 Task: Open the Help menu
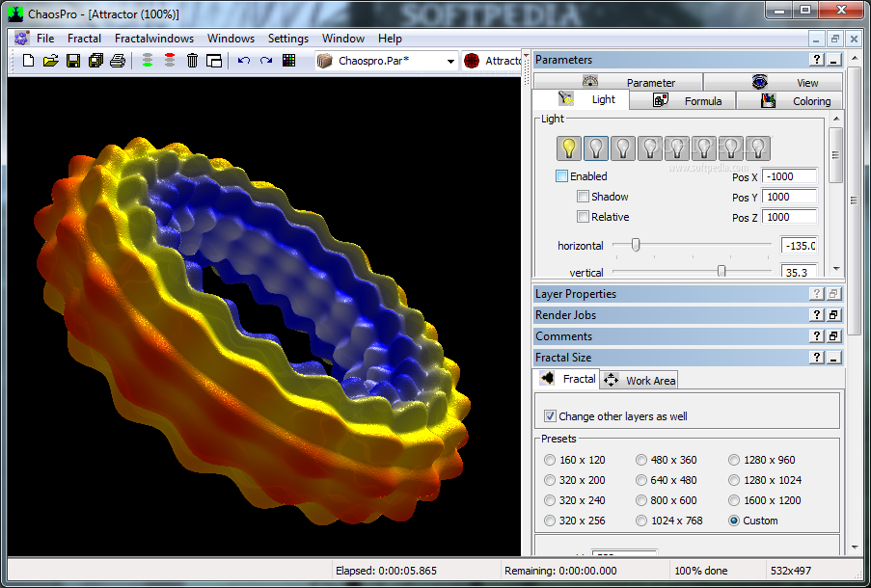390,39
